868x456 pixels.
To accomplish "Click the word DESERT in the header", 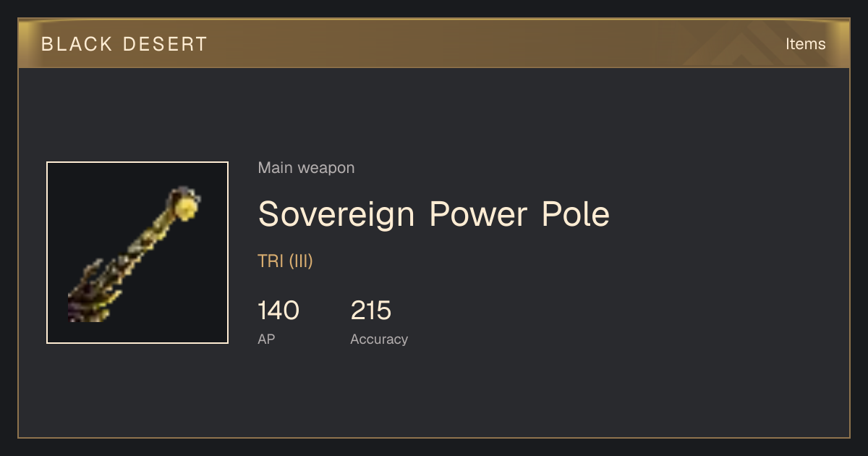I will pyautogui.click(x=166, y=44).
